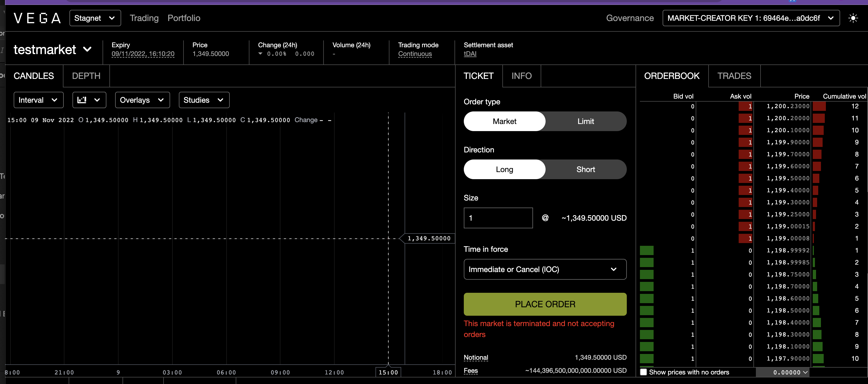Click the order Size input field

tap(498, 218)
